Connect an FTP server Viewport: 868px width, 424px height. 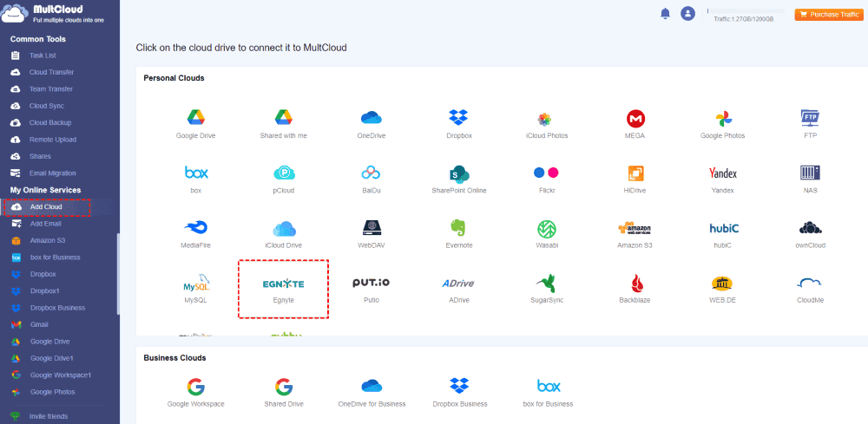click(811, 124)
